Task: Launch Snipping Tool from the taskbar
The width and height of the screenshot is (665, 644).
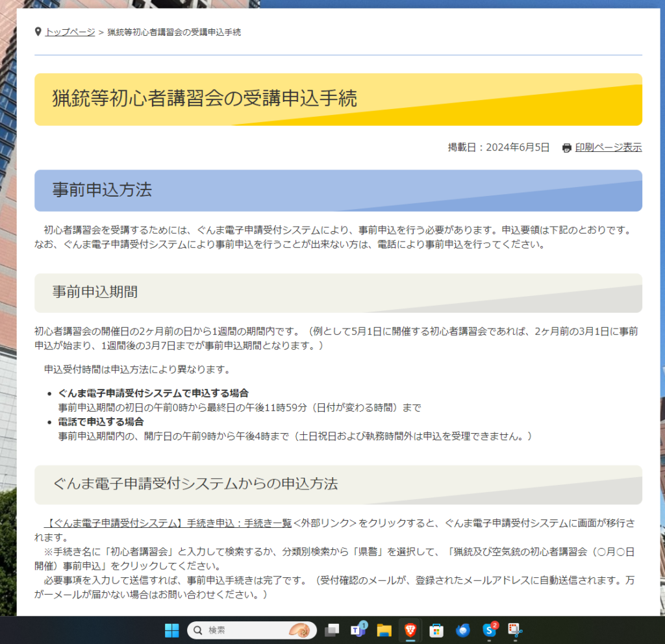Action: click(x=515, y=630)
